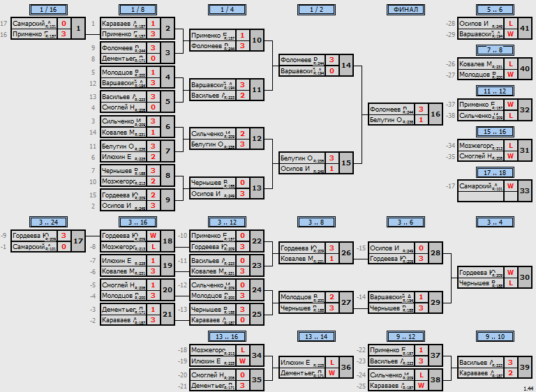Click Самарский in match 33
Viewport: 536px width, 392px height.
[x=480, y=186]
